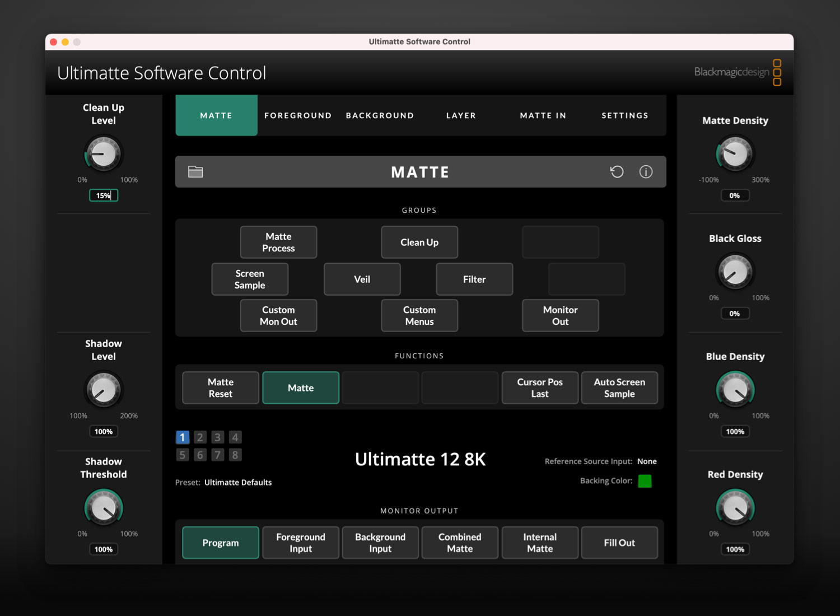The width and height of the screenshot is (840, 616).
Task: Select Ultimatte unit number 8
Action: coord(235,455)
